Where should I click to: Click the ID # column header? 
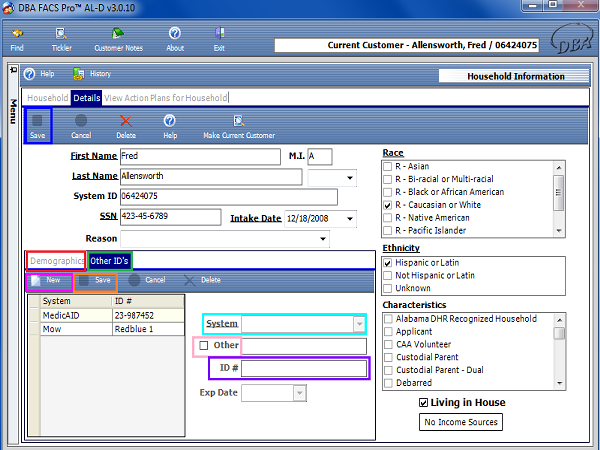148,302
